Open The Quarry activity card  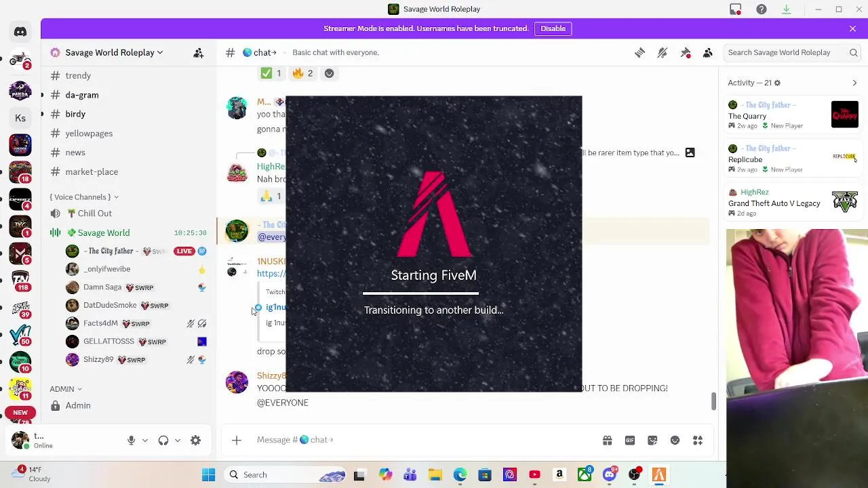[793, 115]
